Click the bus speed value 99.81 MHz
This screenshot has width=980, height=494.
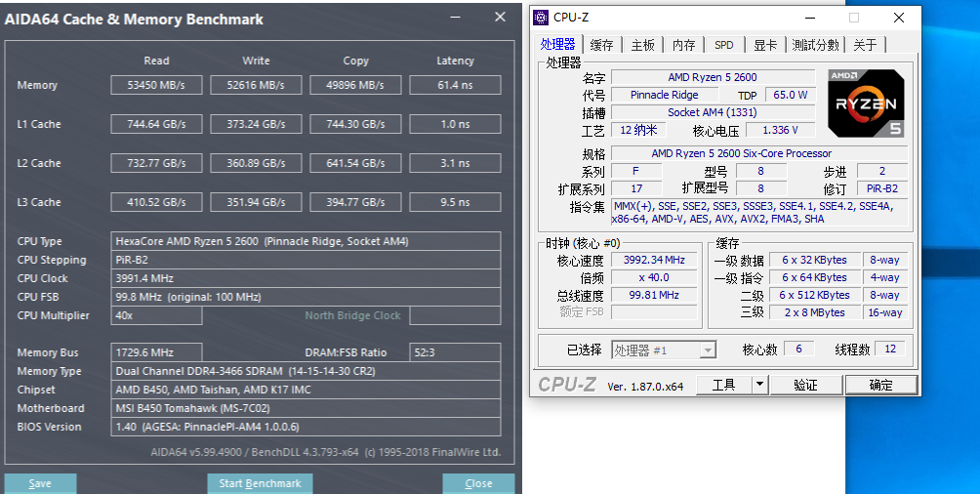[654, 295]
